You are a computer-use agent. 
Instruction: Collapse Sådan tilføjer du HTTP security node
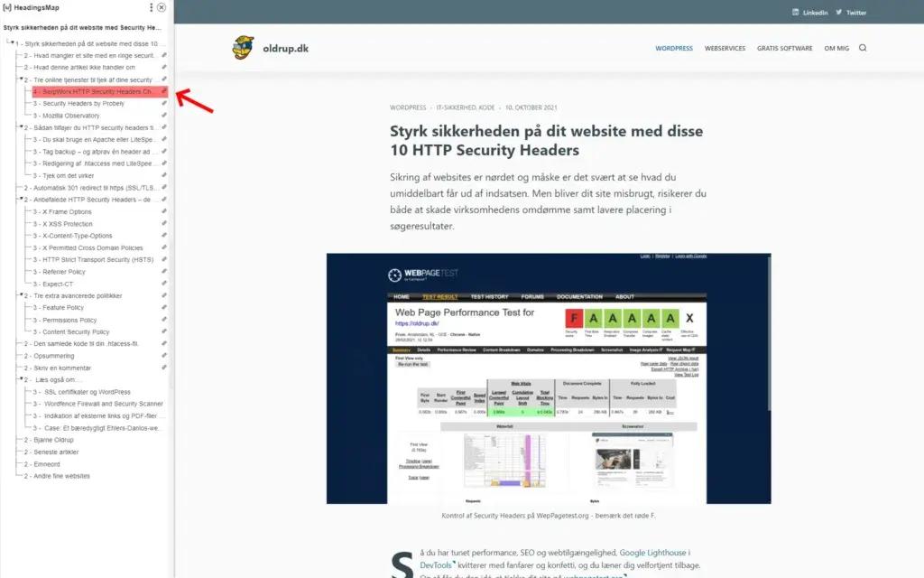tap(22, 126)
